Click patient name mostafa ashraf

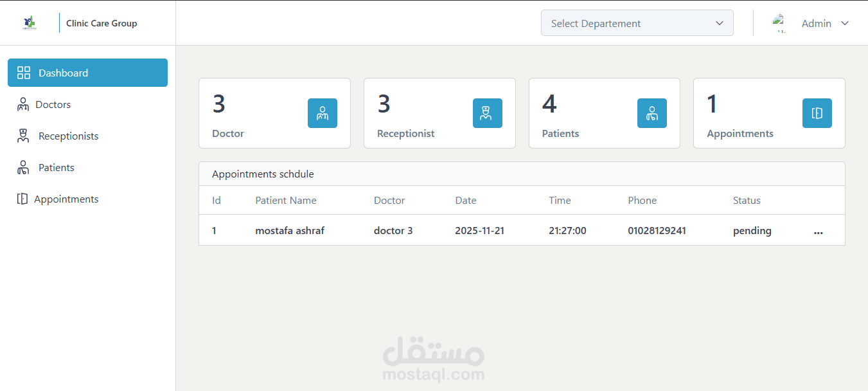(290, 231)
